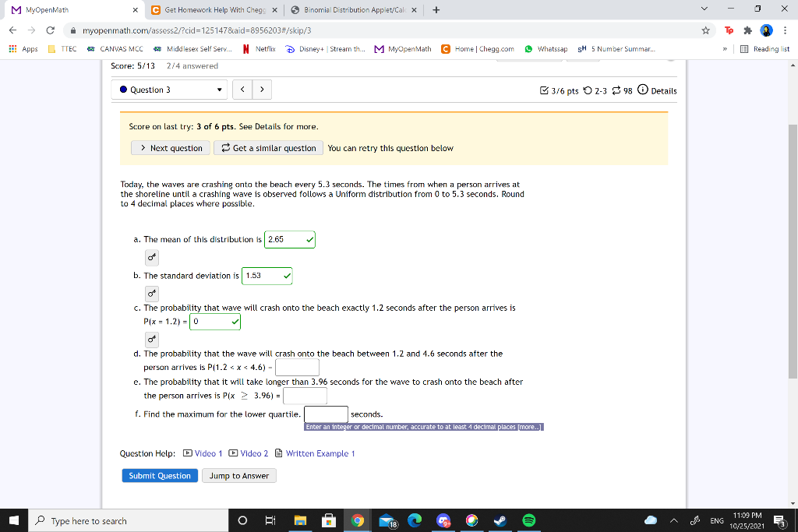
Task: Open the Details info icon for Question 3
Action: pos(643,90)
